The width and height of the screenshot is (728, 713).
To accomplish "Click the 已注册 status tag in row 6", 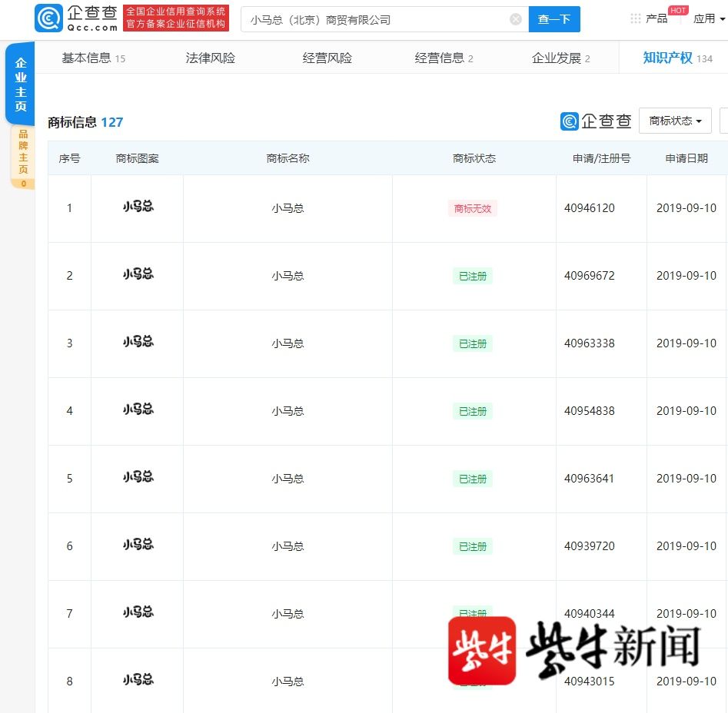I will pyautogui.click(x=473, y=546).
